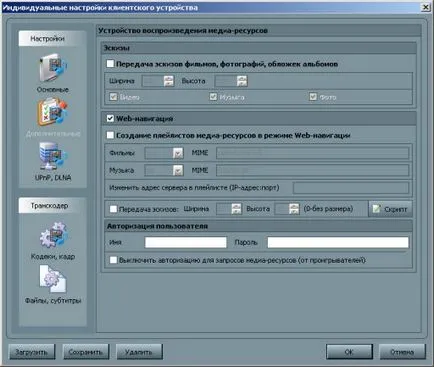The width and height of the screenshot is (434, 367).
Task: Click the Сохранить button
Action: click(x=86, y=352)
